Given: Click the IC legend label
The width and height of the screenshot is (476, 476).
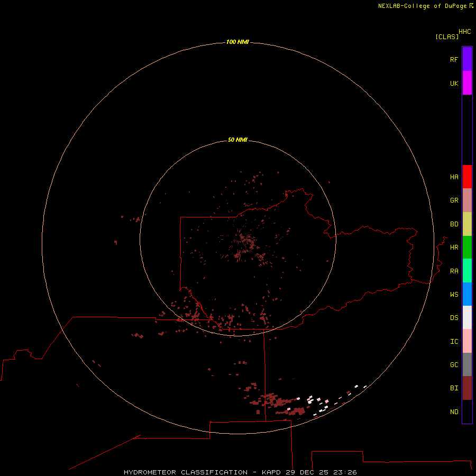Looking at the screenshot, I should pos(454,342).
